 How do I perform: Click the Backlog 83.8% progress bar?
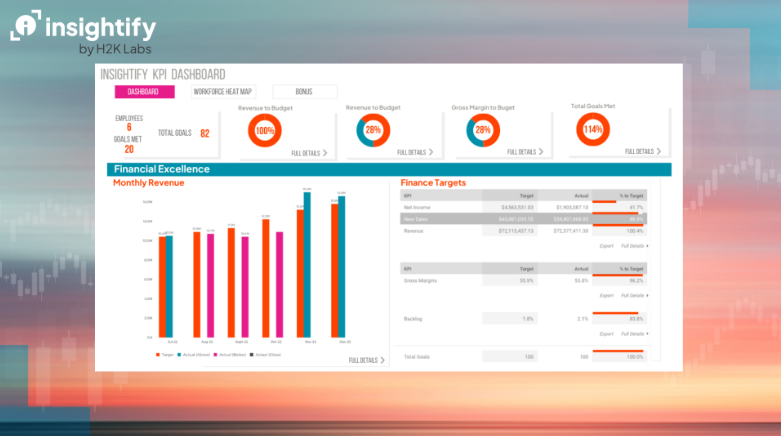615,313
